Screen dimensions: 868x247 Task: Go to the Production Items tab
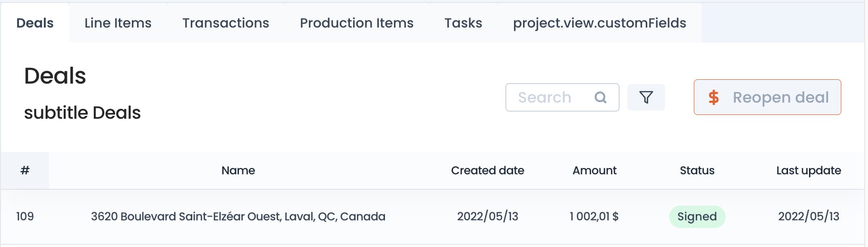[356, 23]
